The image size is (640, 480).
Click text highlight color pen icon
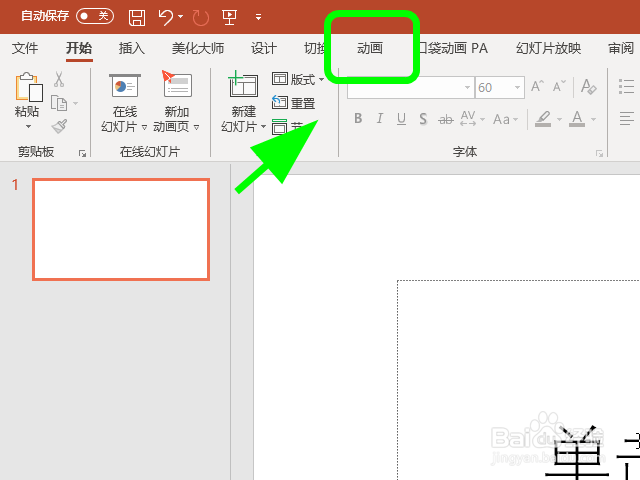543,119
